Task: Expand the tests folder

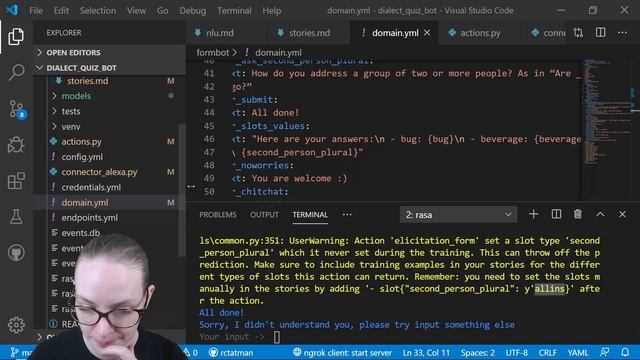Action: click(x=71, y=111)
